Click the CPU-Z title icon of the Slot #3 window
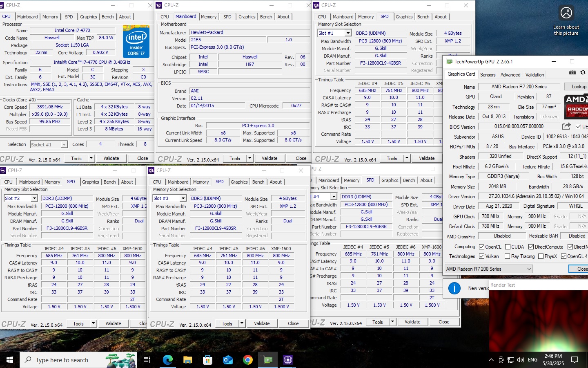Screen dimensions: 588x368 (151, 171)
